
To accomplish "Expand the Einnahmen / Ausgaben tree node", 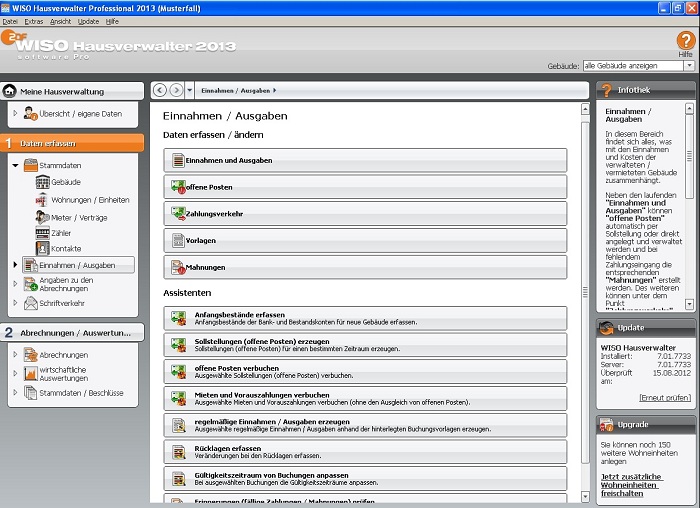I will tap(15, 265).
